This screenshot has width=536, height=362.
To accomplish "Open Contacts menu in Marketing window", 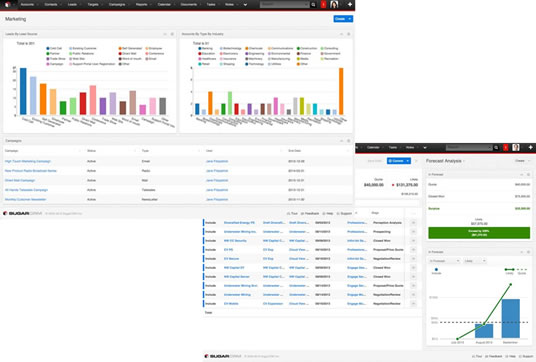I will point(52,5).
